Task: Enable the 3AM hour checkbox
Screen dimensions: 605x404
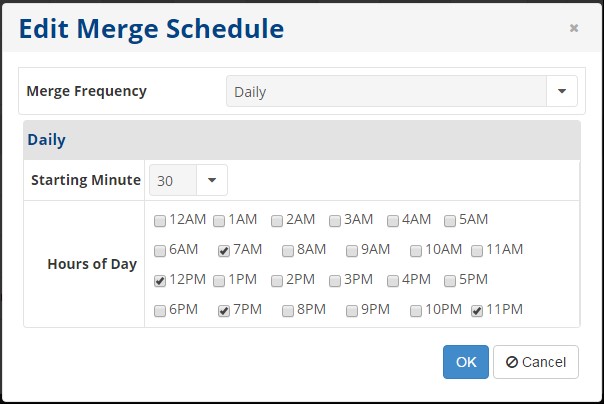Action: point(336,220)
